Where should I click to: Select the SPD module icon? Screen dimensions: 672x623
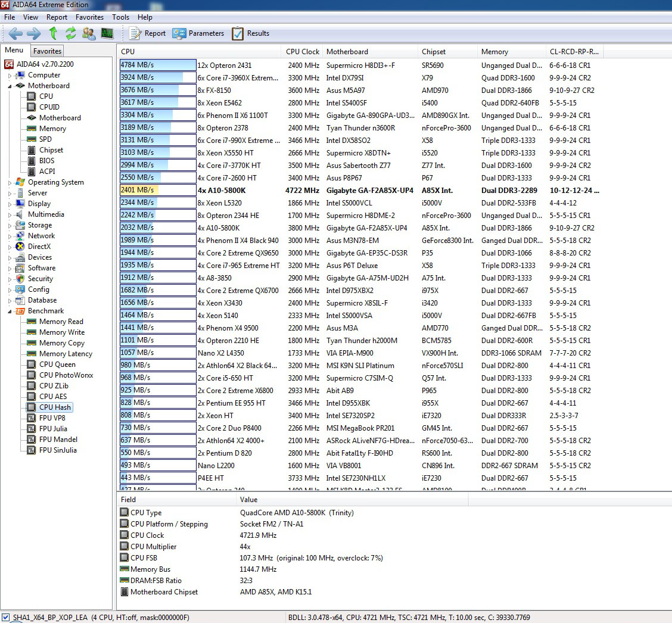[x=32, y=139]
